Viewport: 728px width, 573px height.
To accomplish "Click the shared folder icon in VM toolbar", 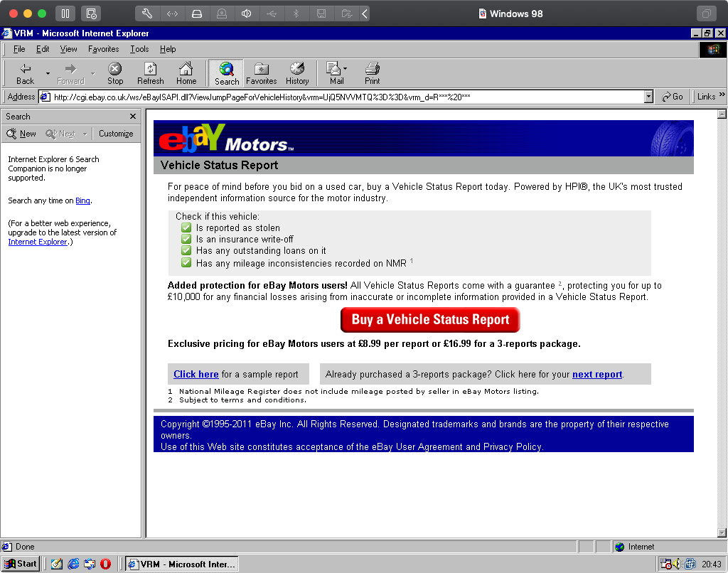I will pos(346,14).
